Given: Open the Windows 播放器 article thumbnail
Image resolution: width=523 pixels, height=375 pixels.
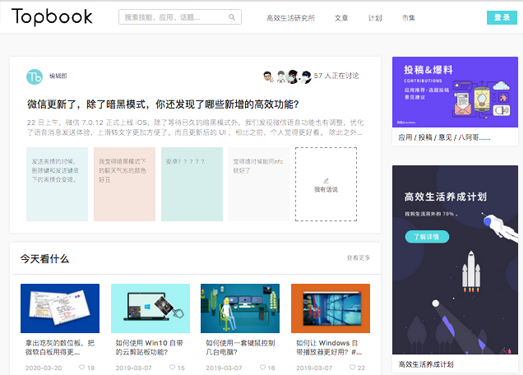Looking at the screenshot, I should point(331,308).
